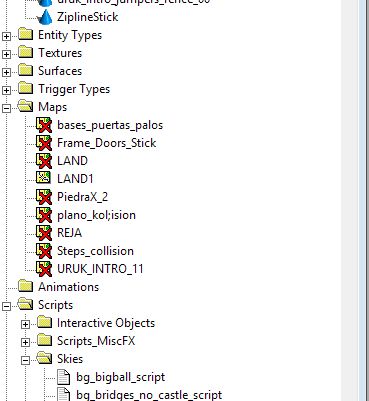This screenshot has height=401, width=369.
Task: Click the Interactive Objects folder icon
Action: (x=45, y=322)
